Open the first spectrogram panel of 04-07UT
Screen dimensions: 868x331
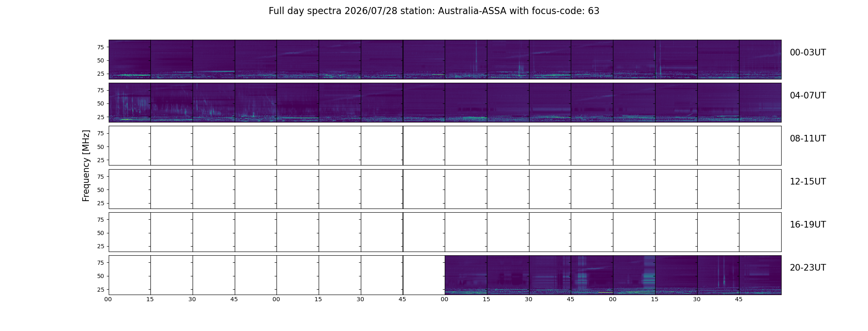130,103
